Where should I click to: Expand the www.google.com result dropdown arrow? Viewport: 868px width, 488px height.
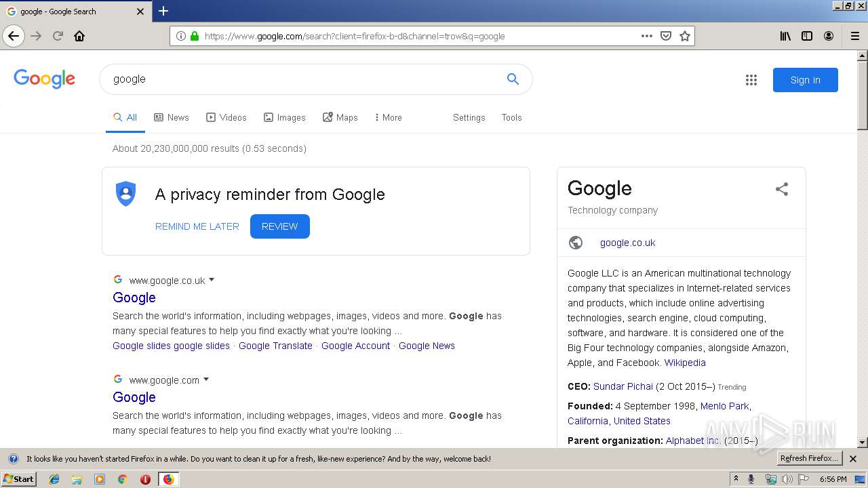(206, 380)
